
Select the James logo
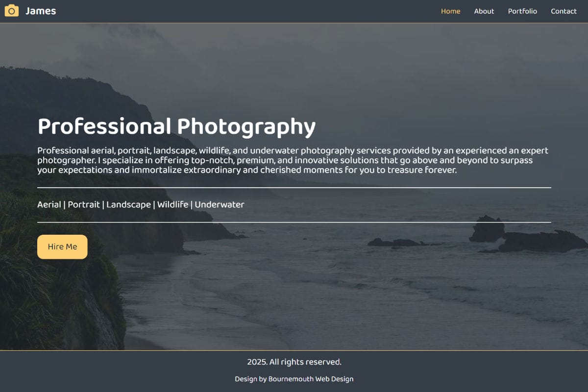pos(41,10)
